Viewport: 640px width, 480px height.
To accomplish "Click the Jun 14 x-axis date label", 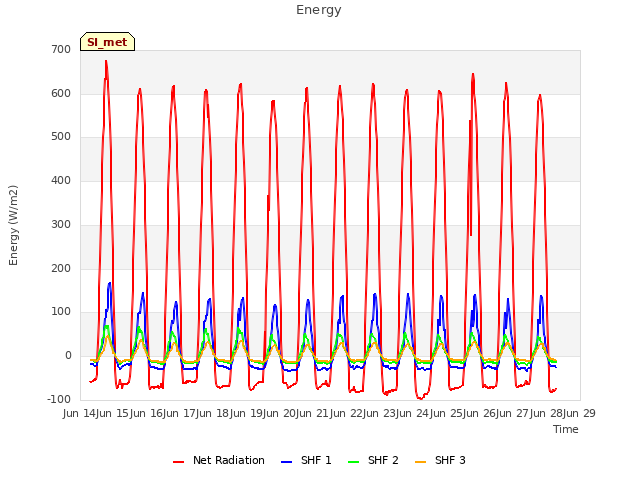I will pos(80,413).
